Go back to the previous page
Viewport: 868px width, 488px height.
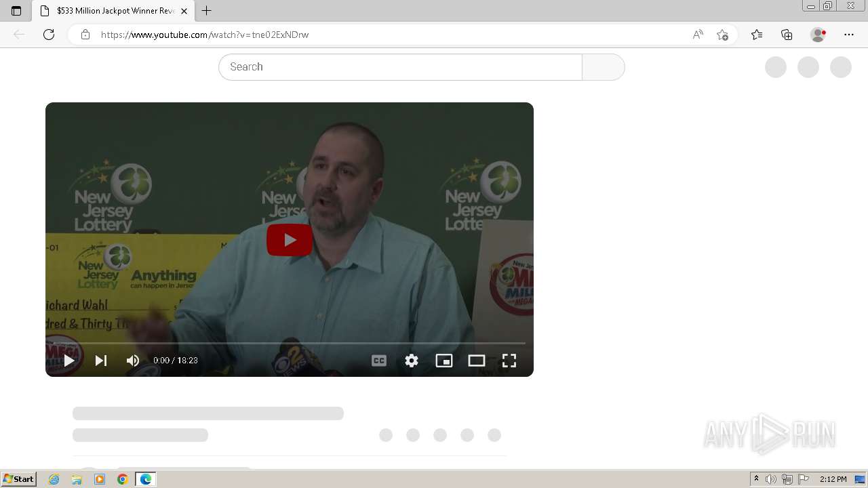click(x=19, y=35)
